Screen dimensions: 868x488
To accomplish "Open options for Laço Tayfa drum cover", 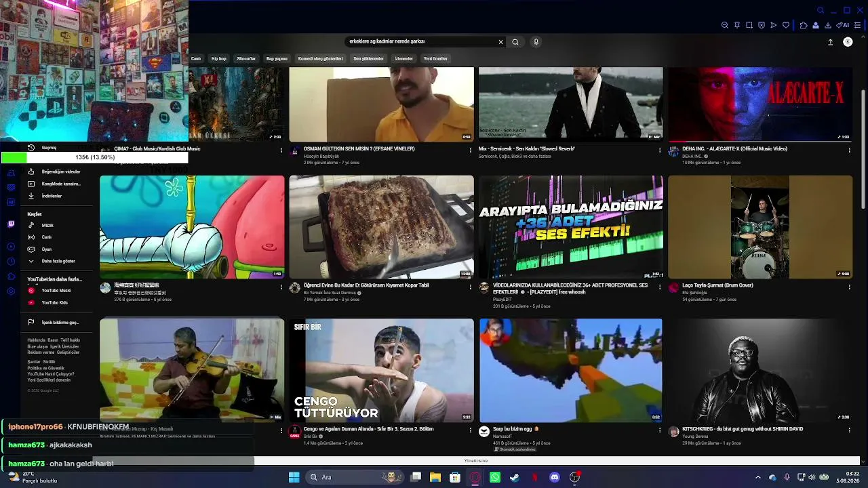I will click(x=849, y=287).
